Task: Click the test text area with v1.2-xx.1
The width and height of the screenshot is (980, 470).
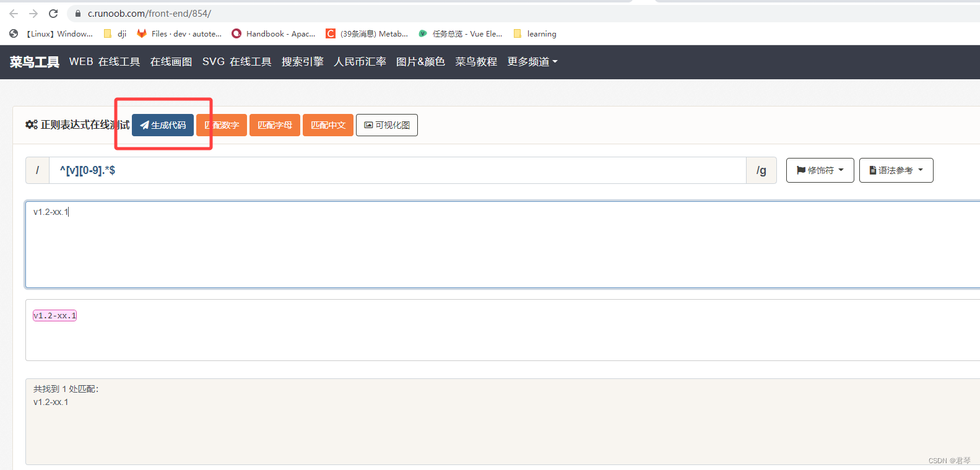Action: (x=503, y=245)
